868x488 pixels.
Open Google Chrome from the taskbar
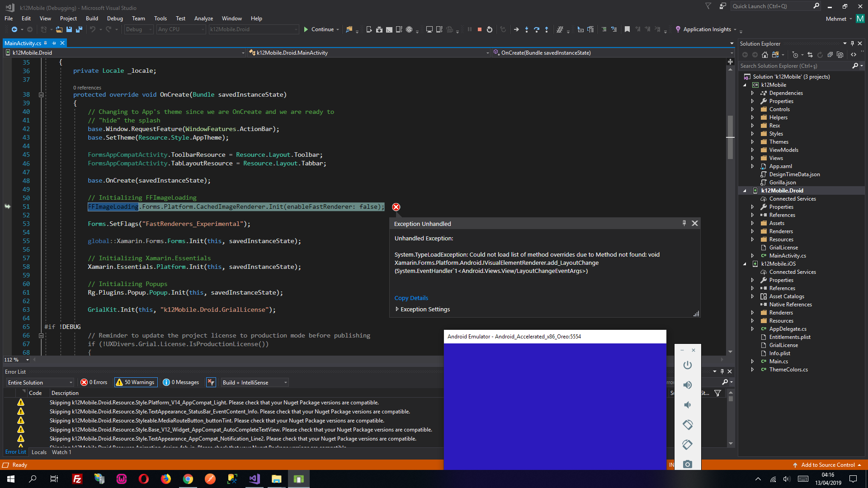pos(188,479)
